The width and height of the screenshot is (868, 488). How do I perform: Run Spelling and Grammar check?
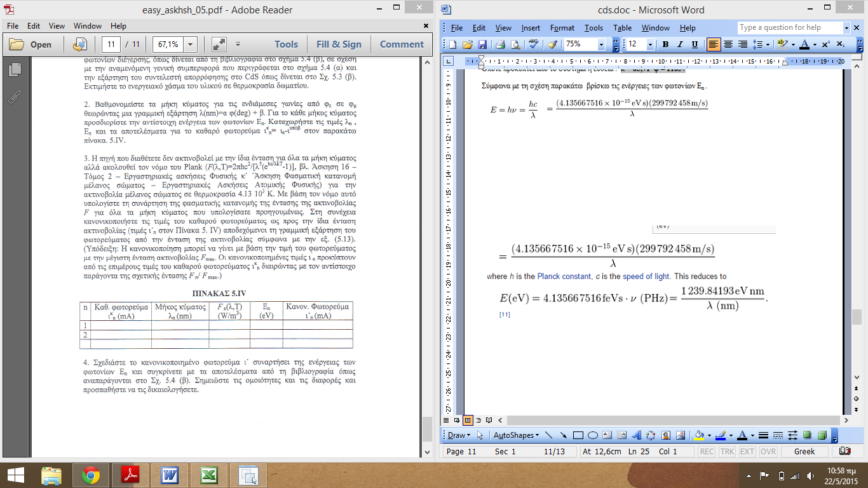[533, 44]
